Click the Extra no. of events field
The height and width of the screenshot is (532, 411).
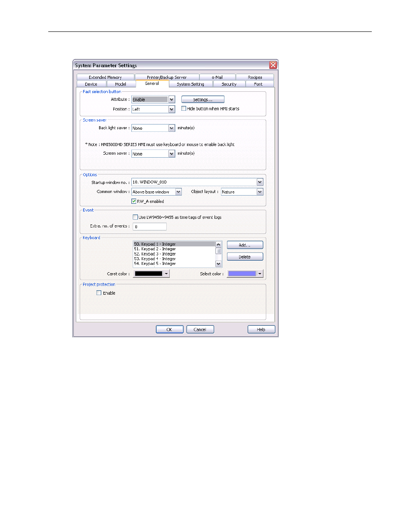pos(149,227)
